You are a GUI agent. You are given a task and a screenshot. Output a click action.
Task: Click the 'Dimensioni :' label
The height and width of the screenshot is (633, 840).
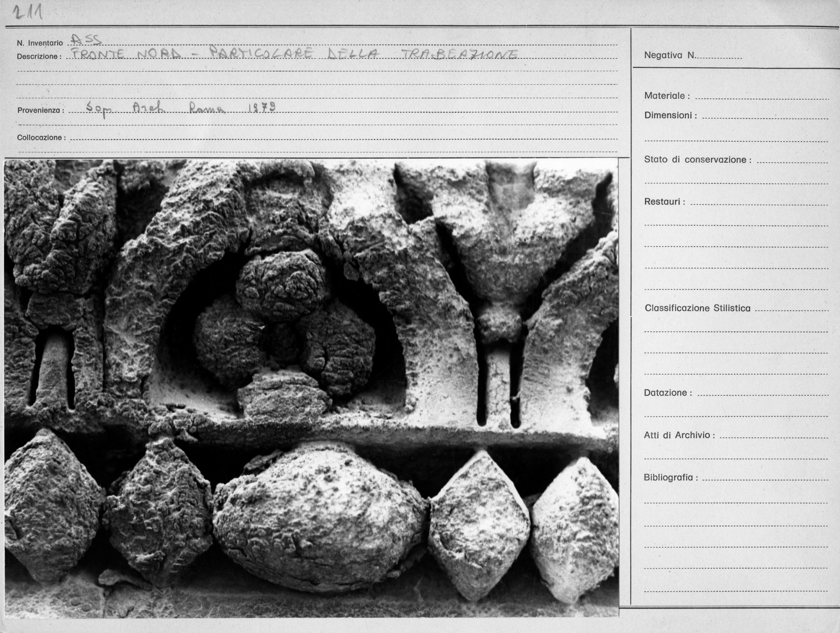tap(670, 115)
